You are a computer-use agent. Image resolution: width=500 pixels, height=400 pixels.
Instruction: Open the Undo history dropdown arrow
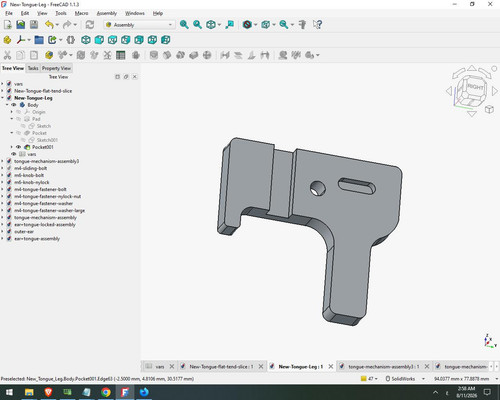click(57, 25)
